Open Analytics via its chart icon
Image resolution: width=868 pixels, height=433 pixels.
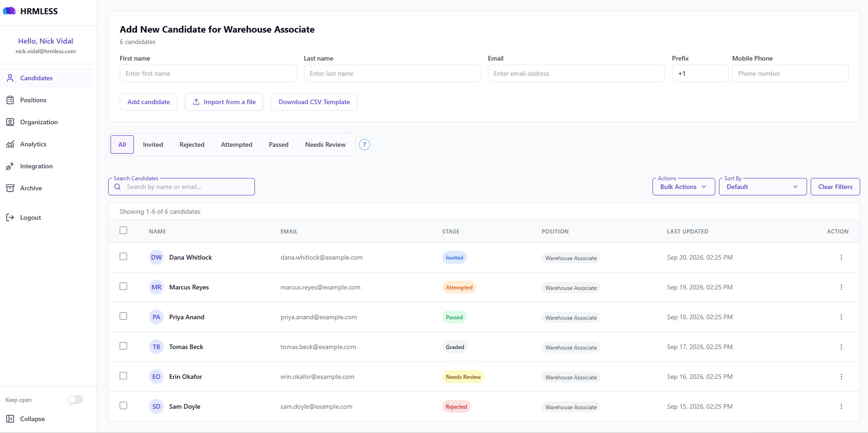coord(10,144)
